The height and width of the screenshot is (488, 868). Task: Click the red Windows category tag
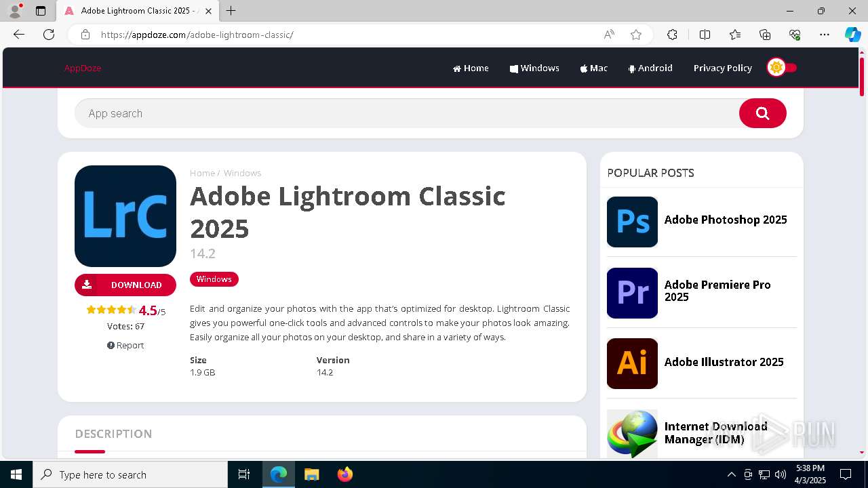point(214,279)
